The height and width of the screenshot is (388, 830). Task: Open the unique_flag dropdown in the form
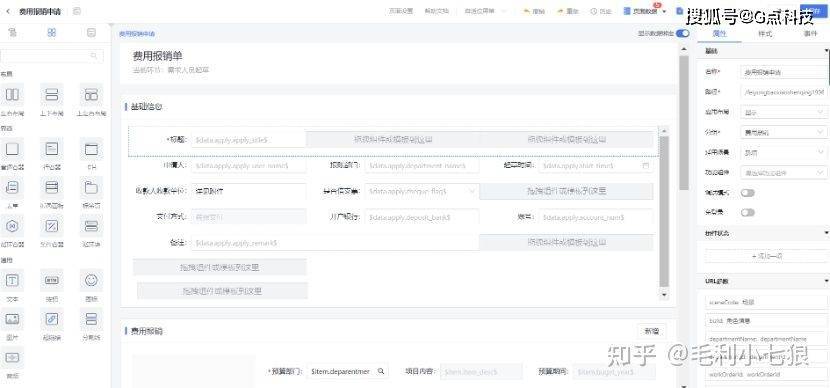(422, 191)
